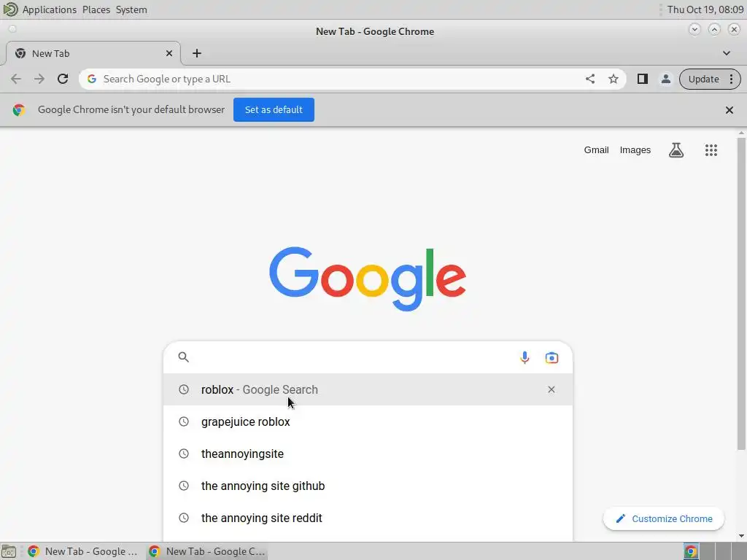
Task: Select the annoying site github suggestion
Action: [368, 486]
